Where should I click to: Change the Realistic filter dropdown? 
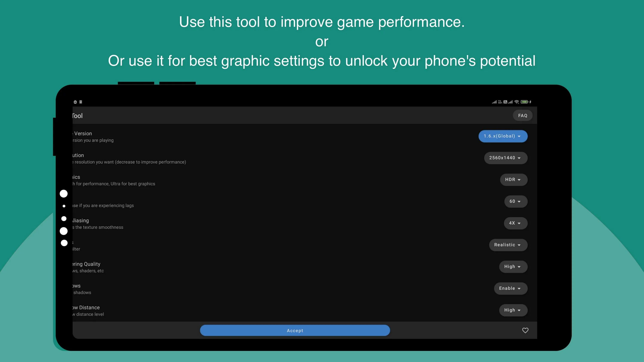tap(508, 245)
